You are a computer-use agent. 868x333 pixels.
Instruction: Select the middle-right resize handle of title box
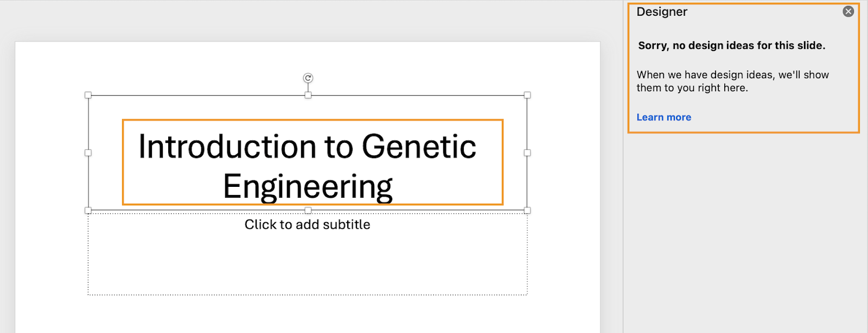click(527, 153)
